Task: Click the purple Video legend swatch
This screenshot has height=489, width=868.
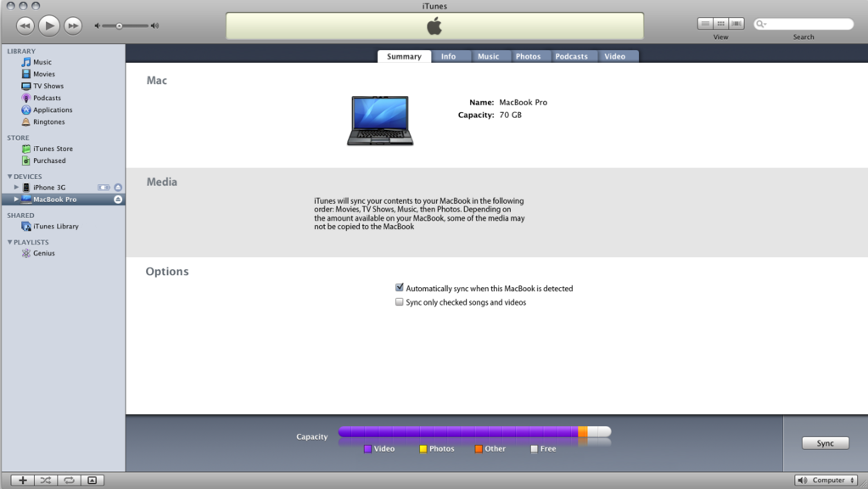Action: (367, 449)
